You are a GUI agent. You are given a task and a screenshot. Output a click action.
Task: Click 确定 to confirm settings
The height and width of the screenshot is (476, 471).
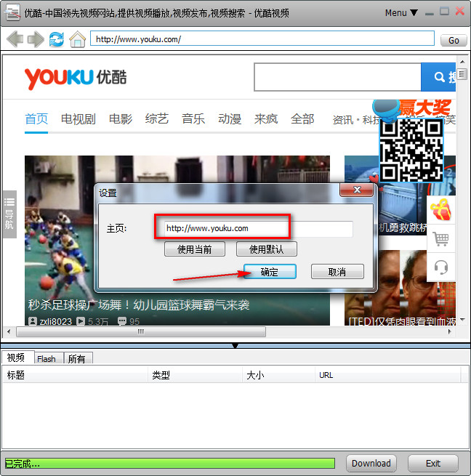(269, 272)
